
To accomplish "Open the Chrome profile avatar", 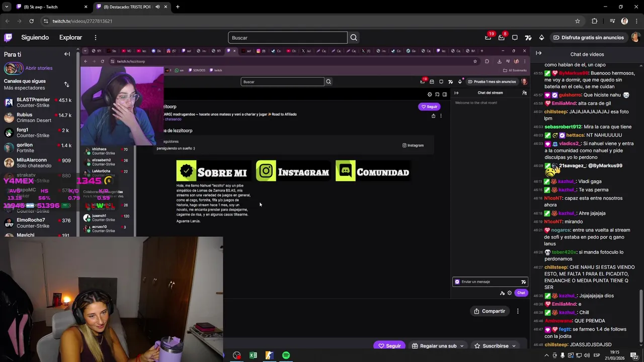I will [x=624, y=21].
